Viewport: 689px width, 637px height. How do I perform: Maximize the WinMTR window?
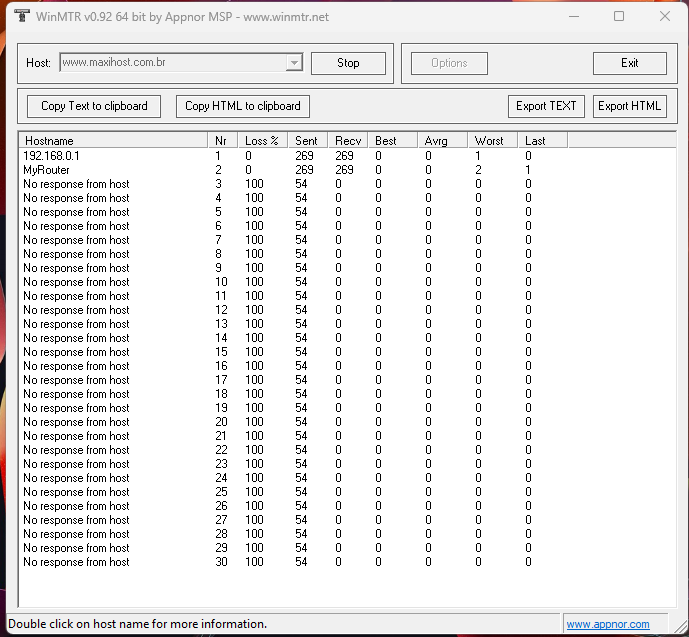tap(619, 17)
